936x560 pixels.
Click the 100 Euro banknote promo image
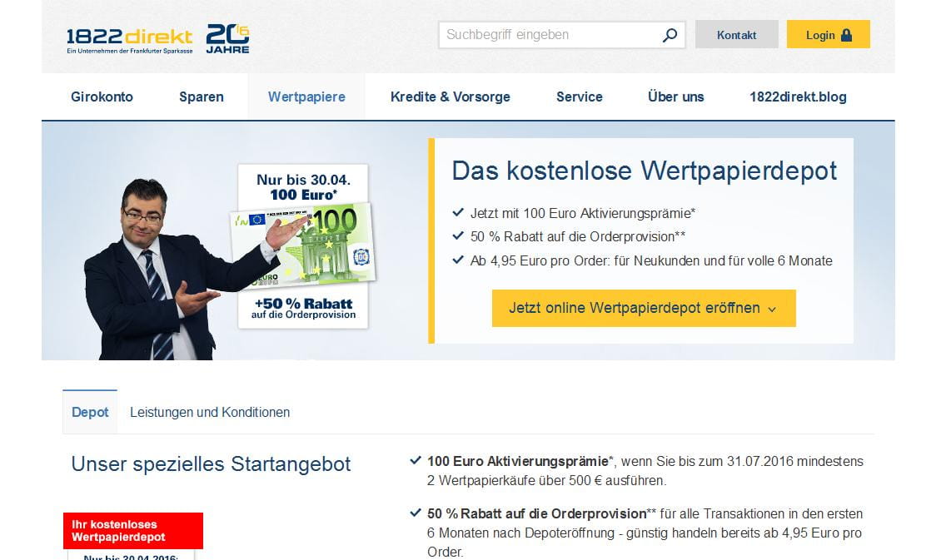click(x=303, y=246)
